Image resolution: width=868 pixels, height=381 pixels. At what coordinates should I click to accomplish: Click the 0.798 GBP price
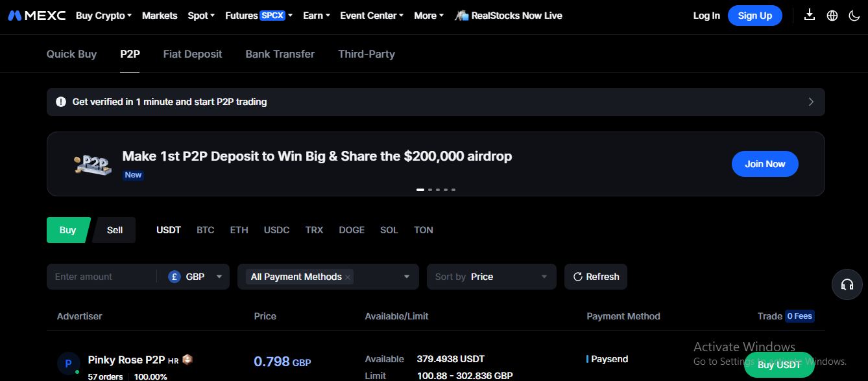[282, 362]
